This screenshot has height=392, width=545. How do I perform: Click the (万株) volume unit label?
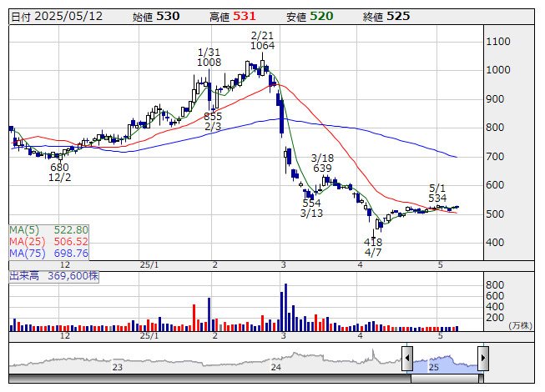click(x=520, y=325)
